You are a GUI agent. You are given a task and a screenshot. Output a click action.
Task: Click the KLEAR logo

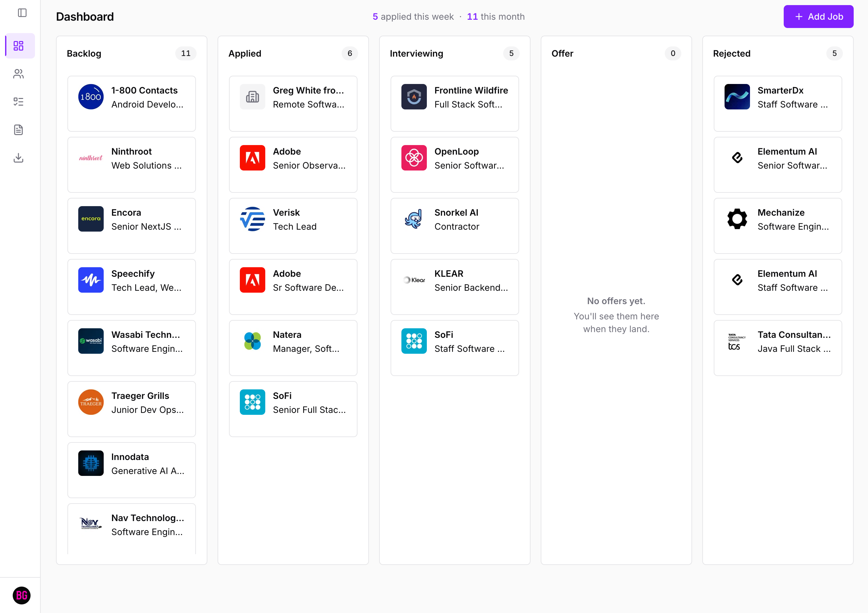414,280
